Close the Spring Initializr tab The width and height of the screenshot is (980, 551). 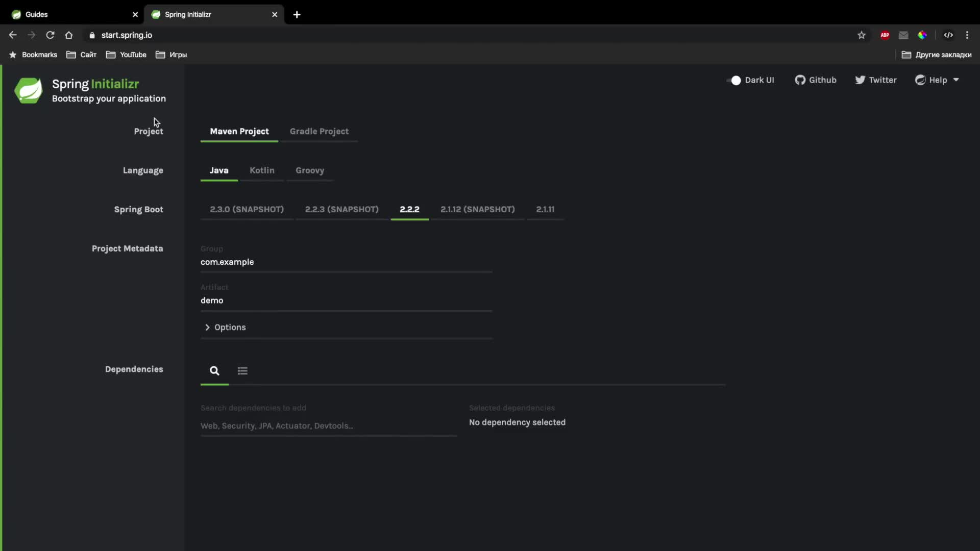tap(275, 14)
